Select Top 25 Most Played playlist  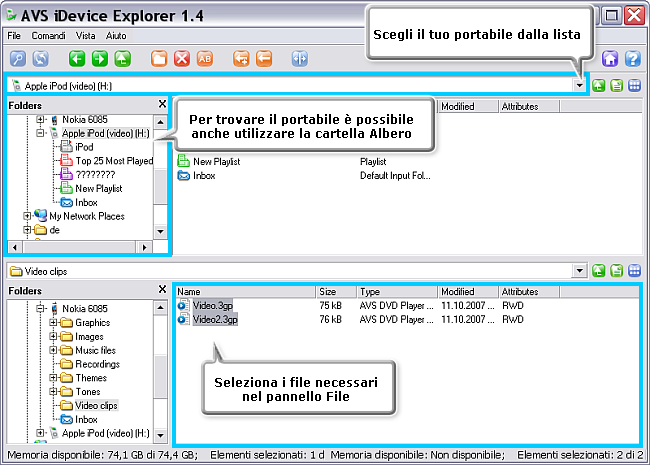click(114, 161)
